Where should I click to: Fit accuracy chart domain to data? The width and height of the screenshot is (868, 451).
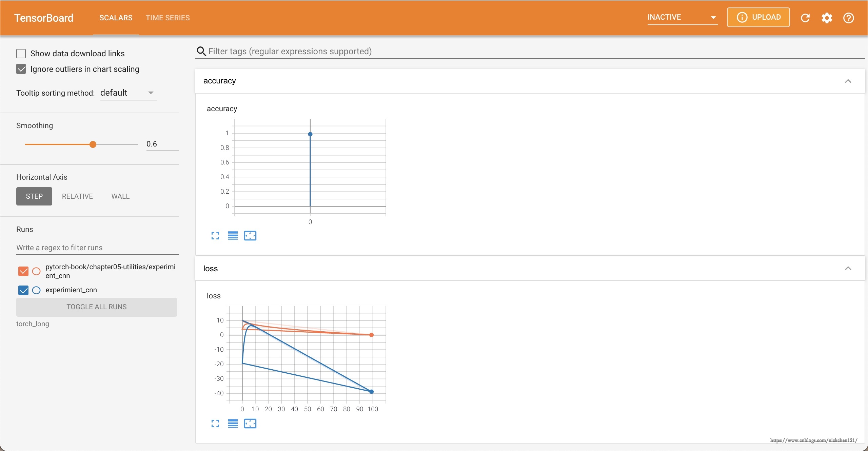pyautogui.click(x=250, y=236)
